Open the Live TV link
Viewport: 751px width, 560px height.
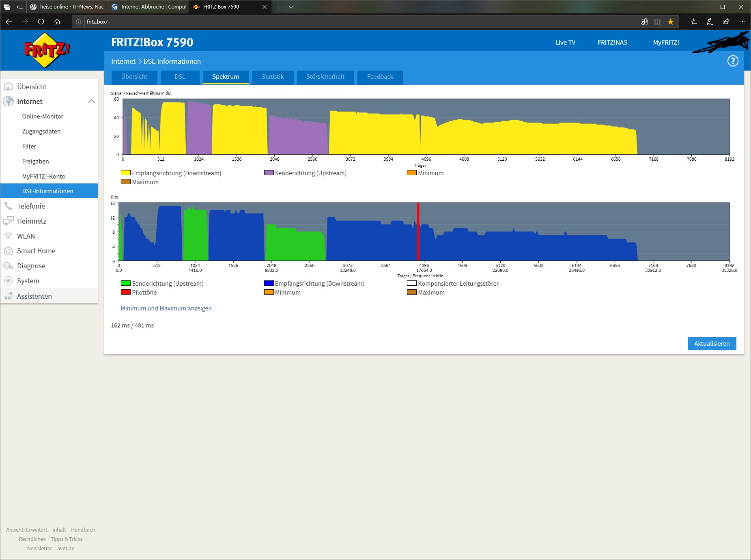(565, 43)
